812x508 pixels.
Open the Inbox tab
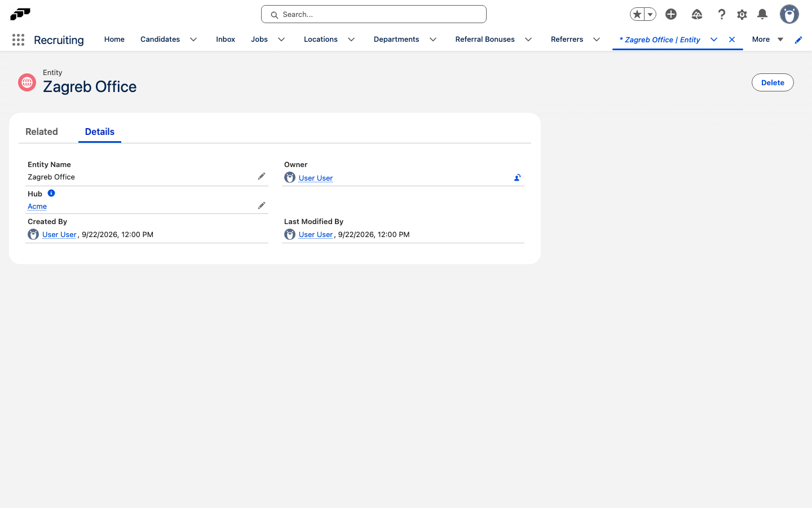click(x=226, y=40)
